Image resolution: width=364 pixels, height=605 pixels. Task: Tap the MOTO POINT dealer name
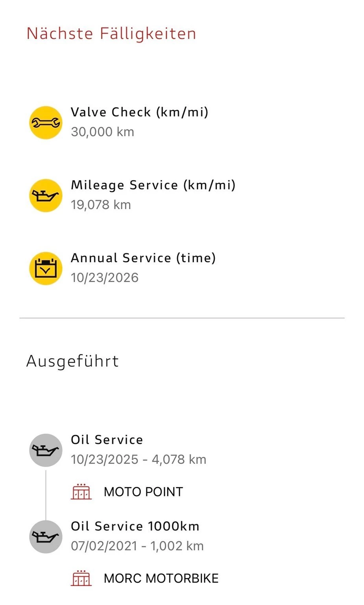pos(143,492)
